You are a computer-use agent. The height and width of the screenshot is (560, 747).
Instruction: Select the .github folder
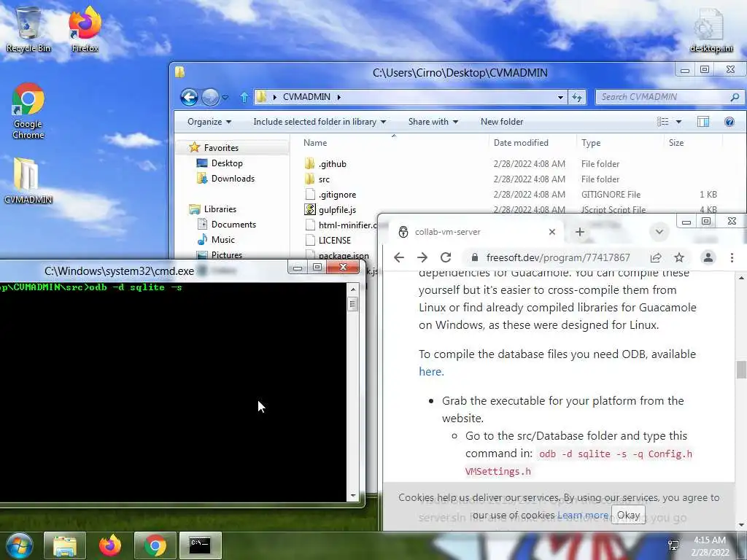click(332, 164)
